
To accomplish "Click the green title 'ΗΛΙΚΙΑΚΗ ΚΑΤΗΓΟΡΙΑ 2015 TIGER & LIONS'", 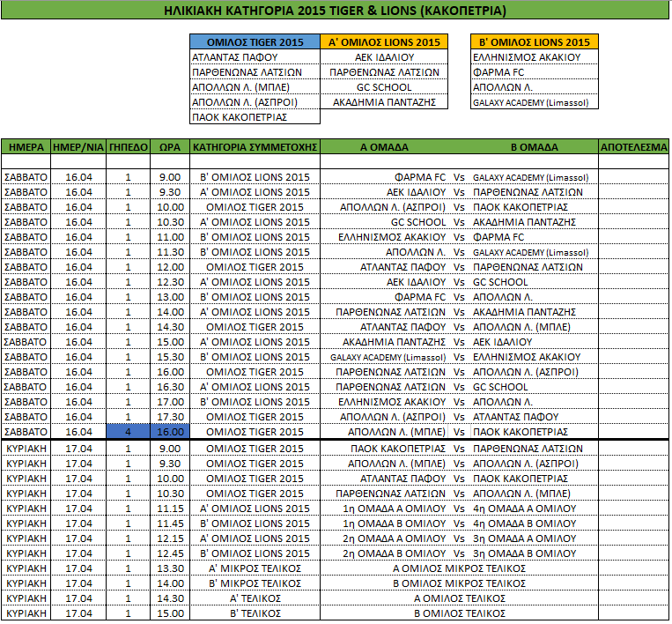I will click(336, 11).
